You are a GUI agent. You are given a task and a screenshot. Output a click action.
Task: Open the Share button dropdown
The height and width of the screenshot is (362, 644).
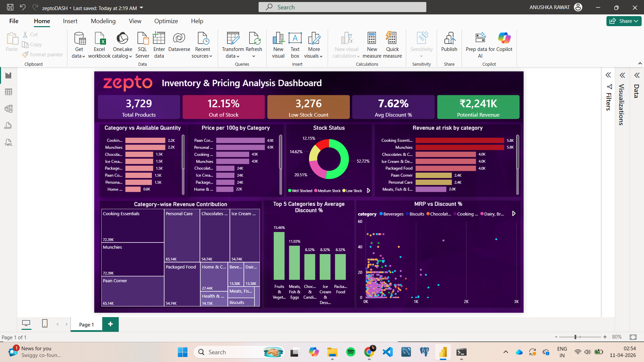[636, 21]
